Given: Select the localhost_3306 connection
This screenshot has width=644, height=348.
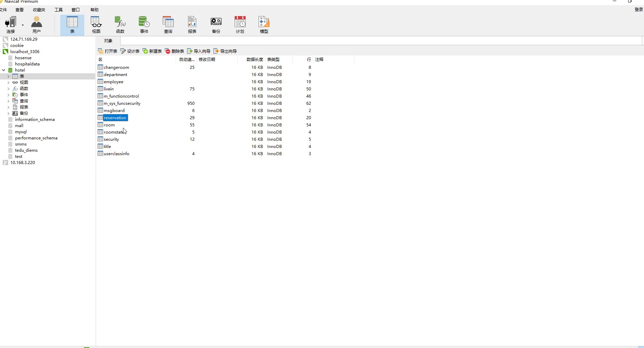Looking at the screenshot, I should (x=25, y=51).
